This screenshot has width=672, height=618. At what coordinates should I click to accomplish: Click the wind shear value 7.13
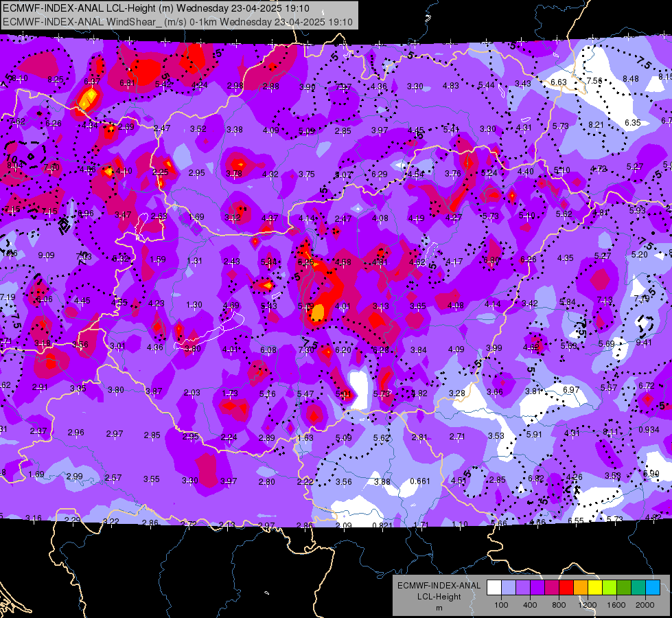[x=605, y=299]
